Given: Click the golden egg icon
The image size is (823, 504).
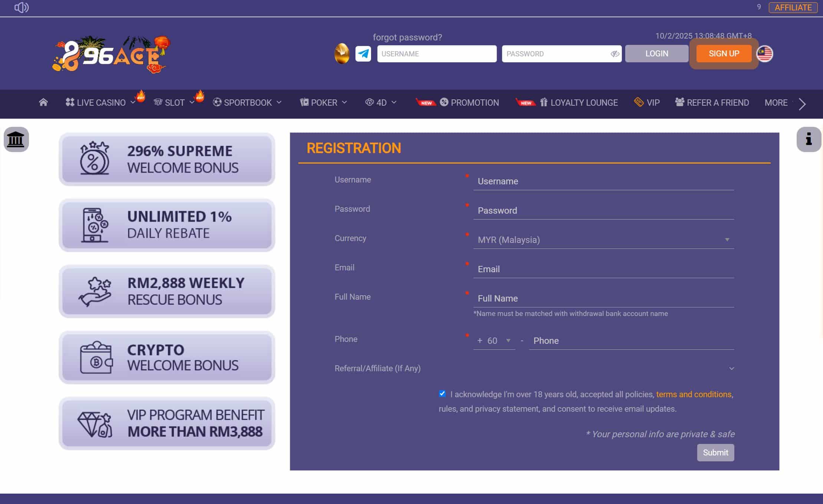Looking at the screenshot, I should (x=342, y=54).
